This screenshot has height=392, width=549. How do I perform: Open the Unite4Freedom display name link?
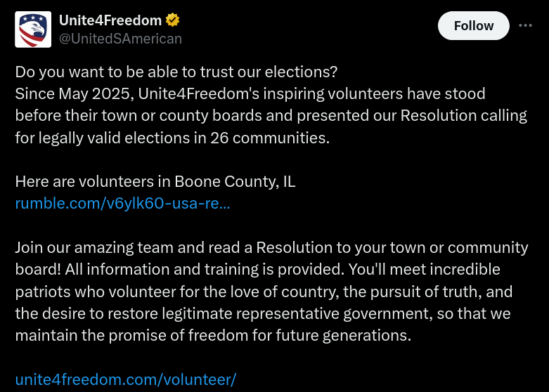(x=110, y=21)
